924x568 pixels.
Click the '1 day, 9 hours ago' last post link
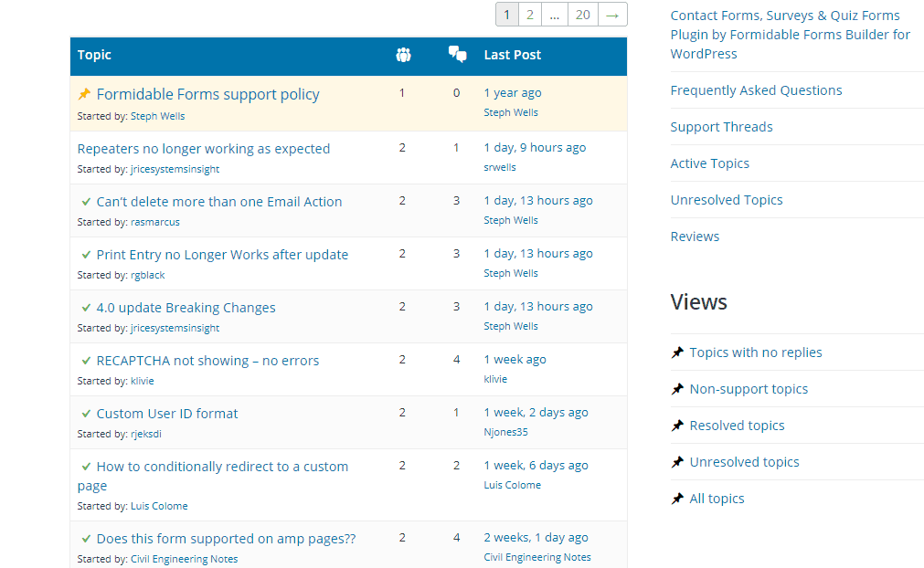(x=535, y=147)
